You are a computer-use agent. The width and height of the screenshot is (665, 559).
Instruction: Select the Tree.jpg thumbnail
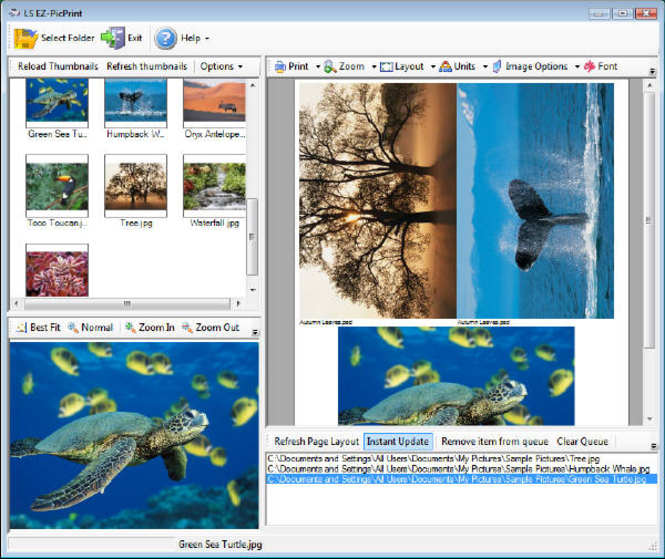click(x=136, y=186)
